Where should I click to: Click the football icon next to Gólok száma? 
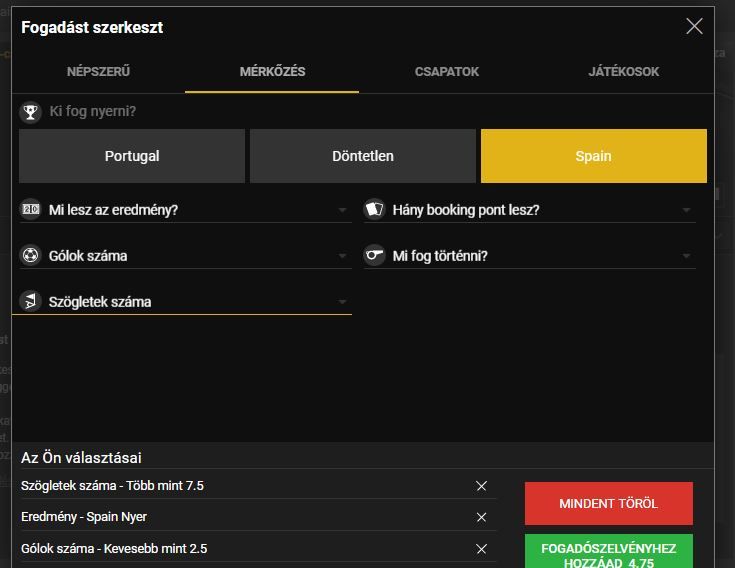coord(30,255)
